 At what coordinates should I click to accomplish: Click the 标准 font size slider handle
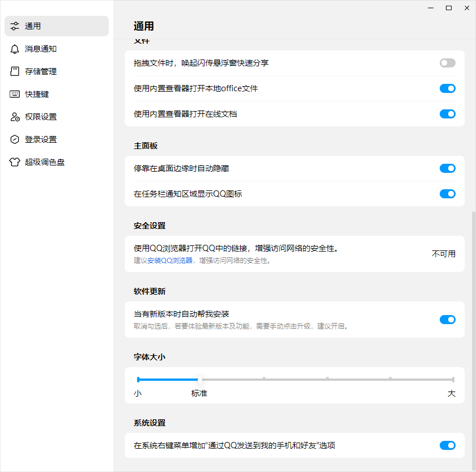click(x=199, y=380)
